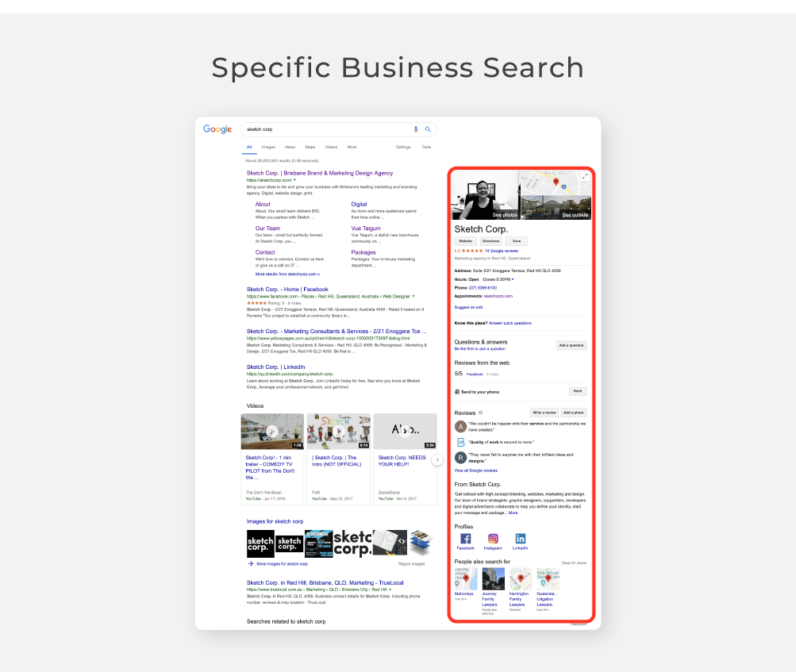
Task: Click the Send to your phone icon
Action: point(457,392)
